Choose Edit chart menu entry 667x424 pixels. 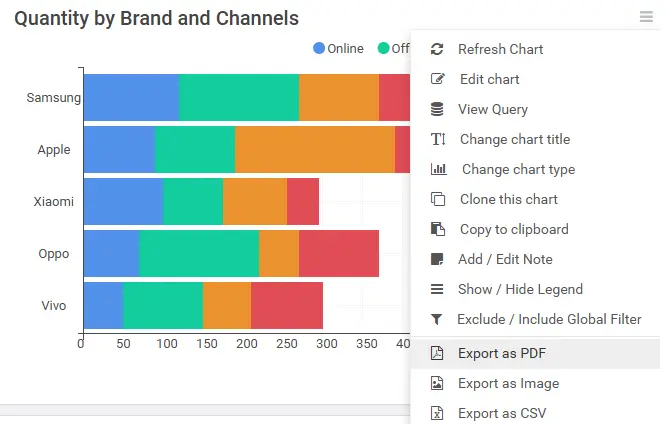tap(535, 79)
